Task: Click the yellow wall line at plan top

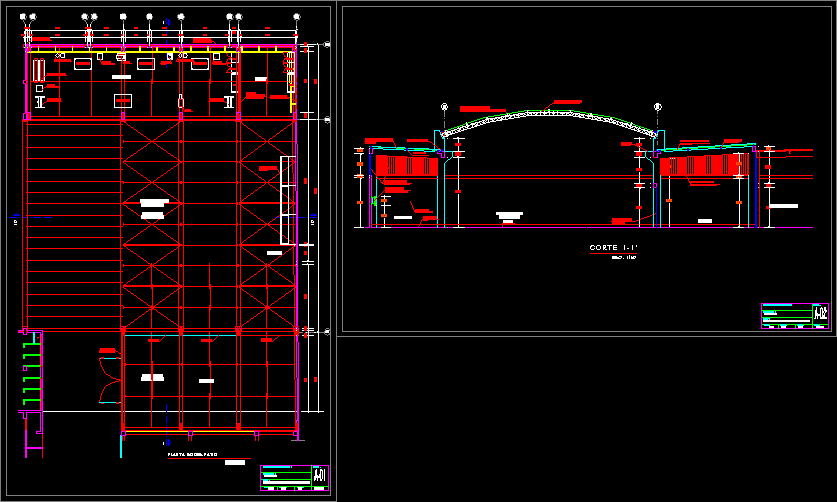Action: coord(160,47)
